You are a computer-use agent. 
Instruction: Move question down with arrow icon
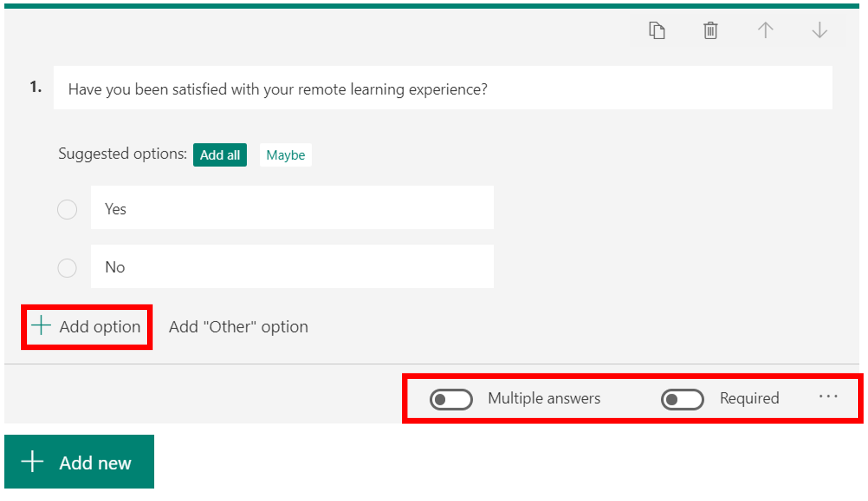(x=819, y=31)
